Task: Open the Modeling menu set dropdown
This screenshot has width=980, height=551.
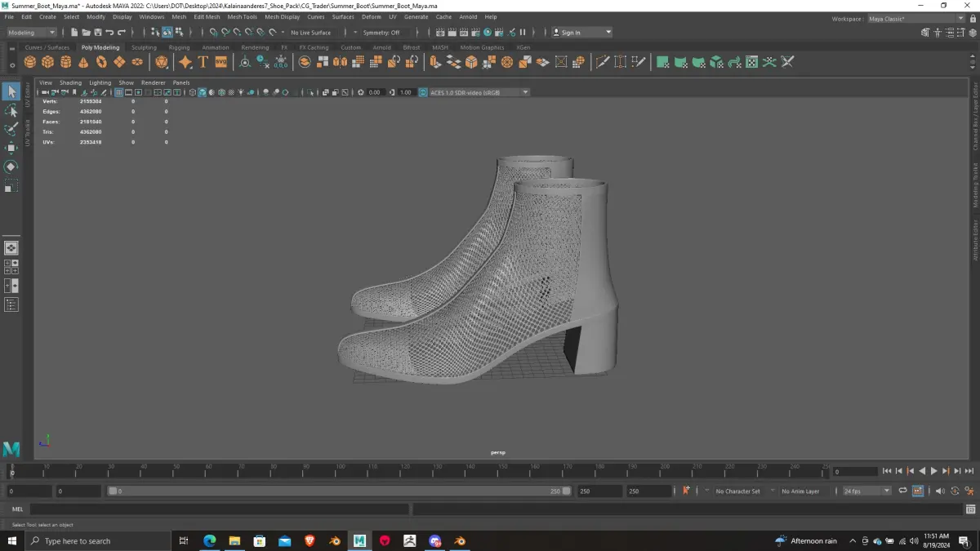Action: click(32, 33)
